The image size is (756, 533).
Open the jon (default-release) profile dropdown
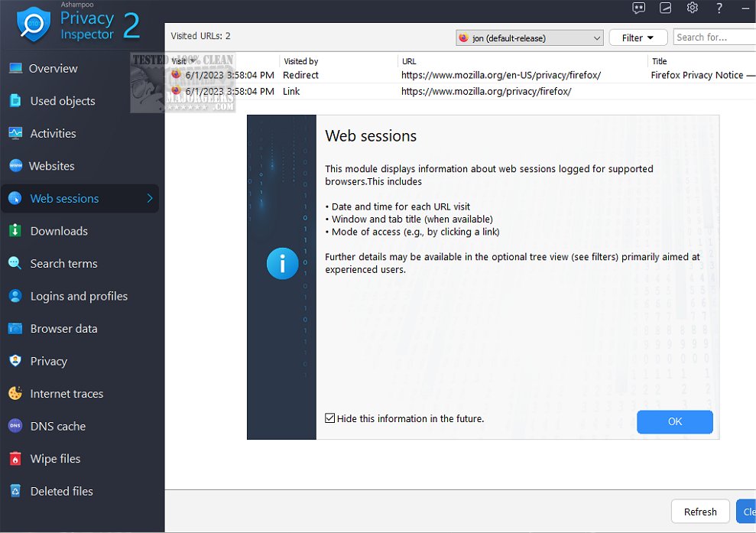[x=530, y=37]
